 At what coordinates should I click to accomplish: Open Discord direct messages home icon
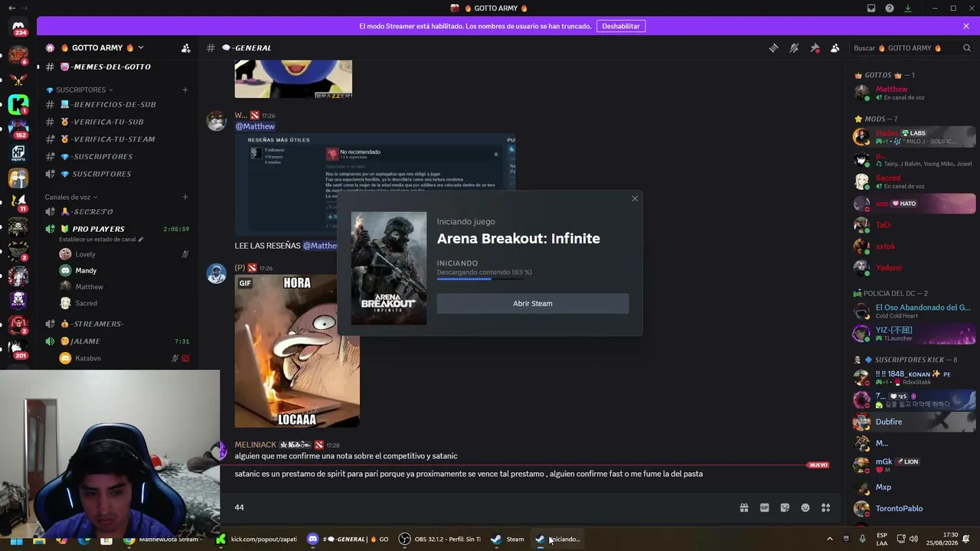(x=18, y=28)
